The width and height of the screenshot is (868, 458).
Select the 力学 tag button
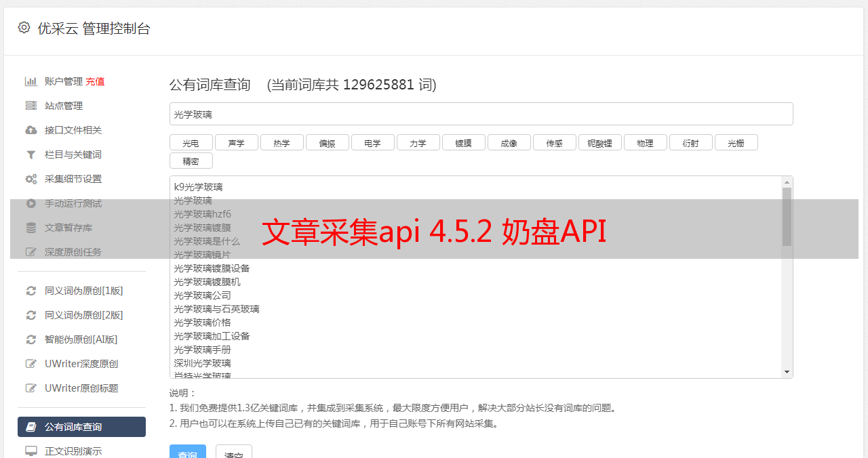coord(418,142)
